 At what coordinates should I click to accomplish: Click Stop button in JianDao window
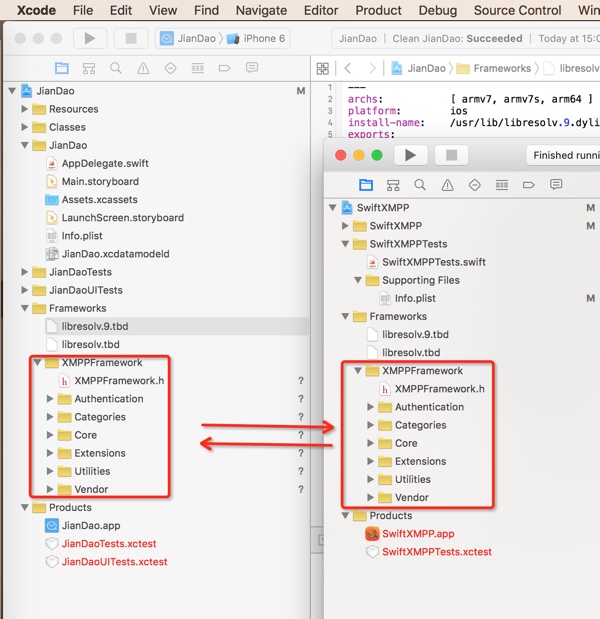click(131, 38)
